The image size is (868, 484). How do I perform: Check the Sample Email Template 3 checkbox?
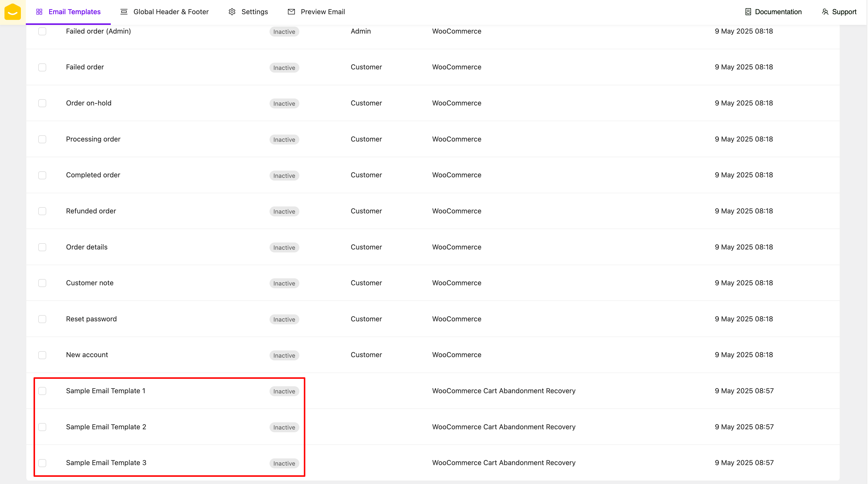point(42,463)
